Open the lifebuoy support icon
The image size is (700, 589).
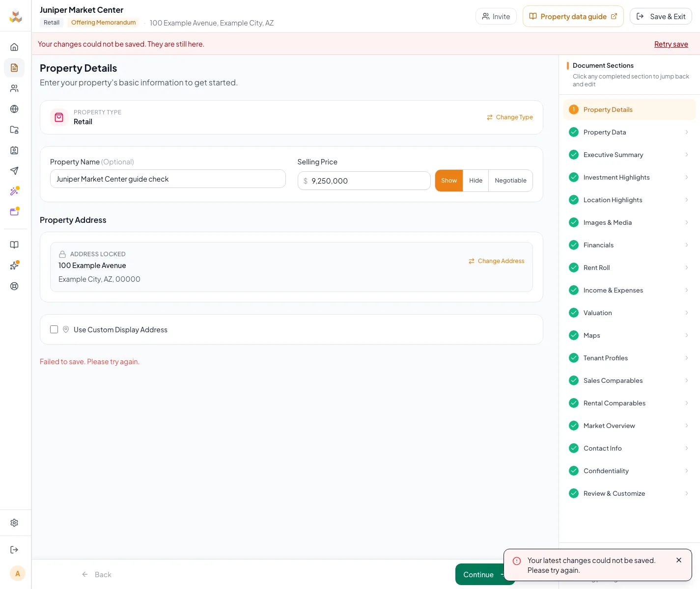tap(14, 286)
